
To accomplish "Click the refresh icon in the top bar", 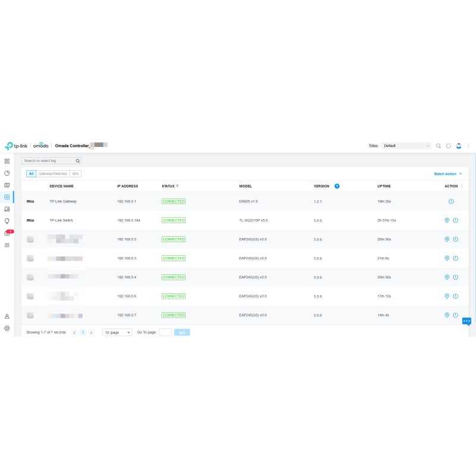I will pyautogui.click(x=448, y=145).
